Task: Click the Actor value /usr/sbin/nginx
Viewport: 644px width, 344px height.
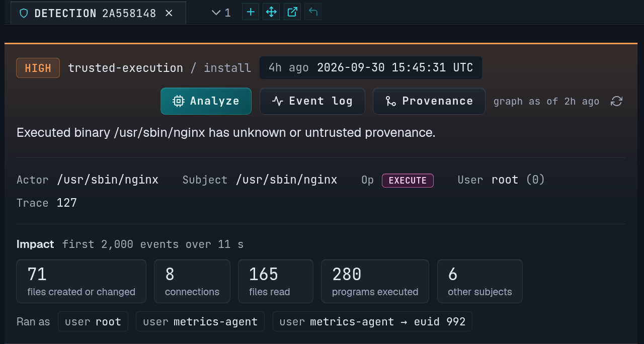Action: click(108, 180)
